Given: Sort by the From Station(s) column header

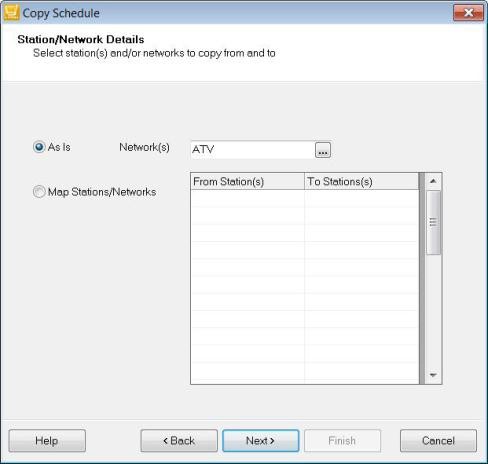Looking at the screenshot, I should (247, 182).
